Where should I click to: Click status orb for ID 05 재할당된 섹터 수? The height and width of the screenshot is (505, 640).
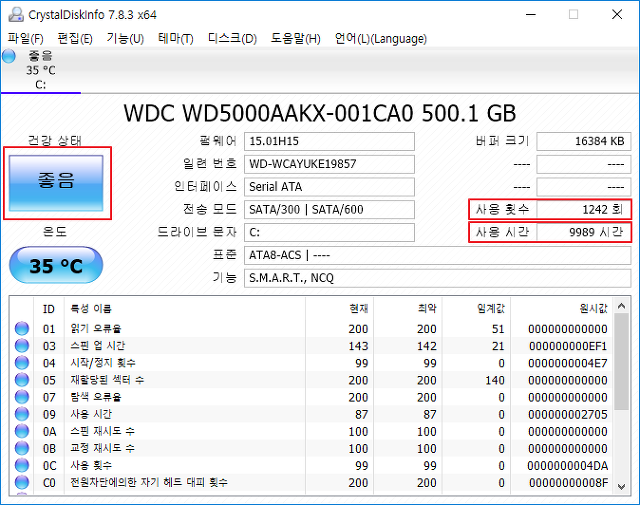click(x=22, y=380)
